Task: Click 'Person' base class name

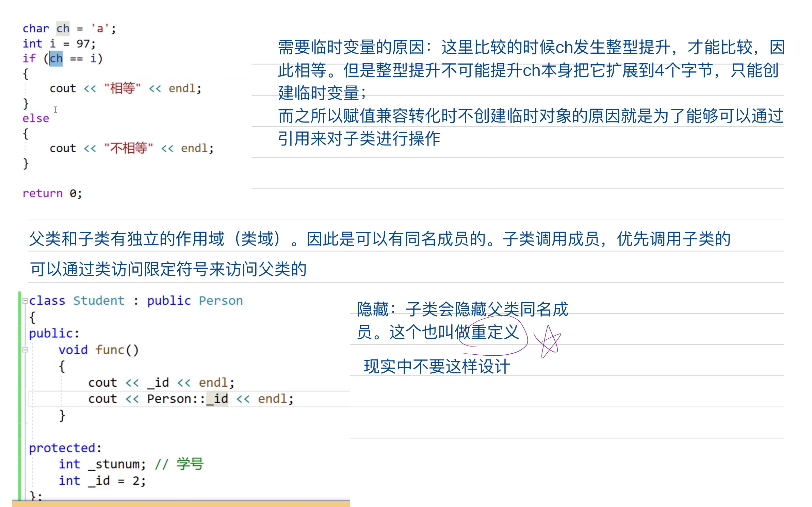Action: tap(221, 301)
